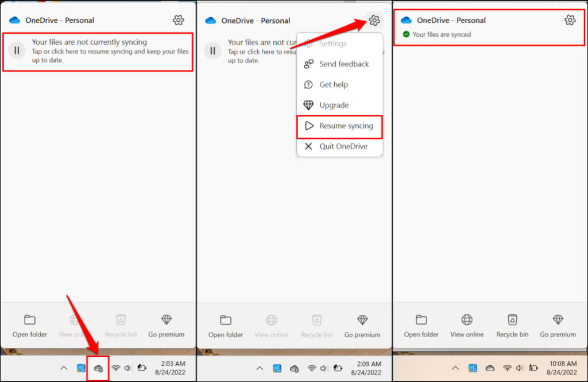Click the volume tray icon near 2:09 AM clock

[x=324, y=368]
